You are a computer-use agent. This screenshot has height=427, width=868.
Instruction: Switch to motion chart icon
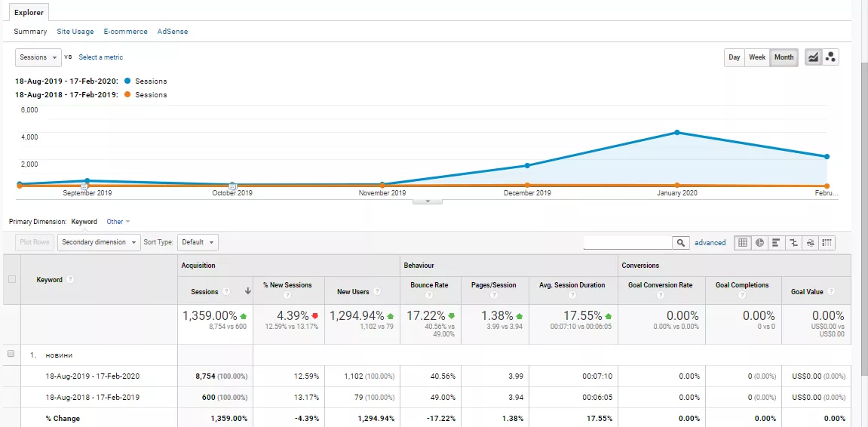tap(830, 57)
